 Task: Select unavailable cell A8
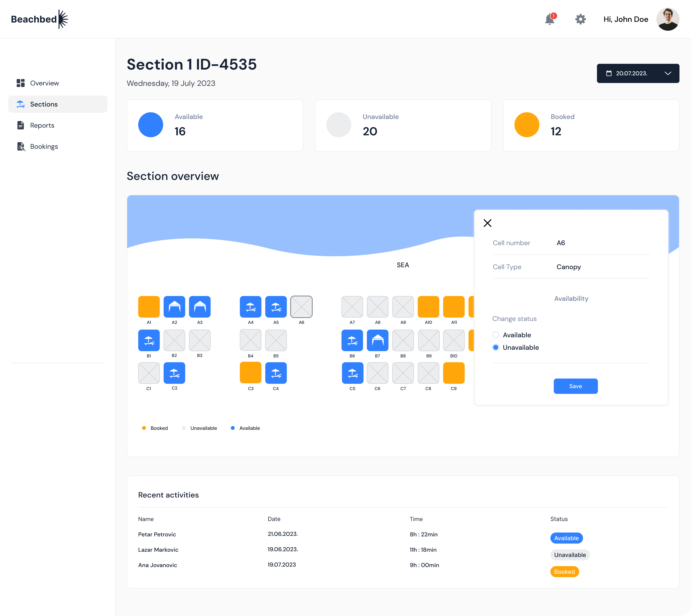[377, 307]
